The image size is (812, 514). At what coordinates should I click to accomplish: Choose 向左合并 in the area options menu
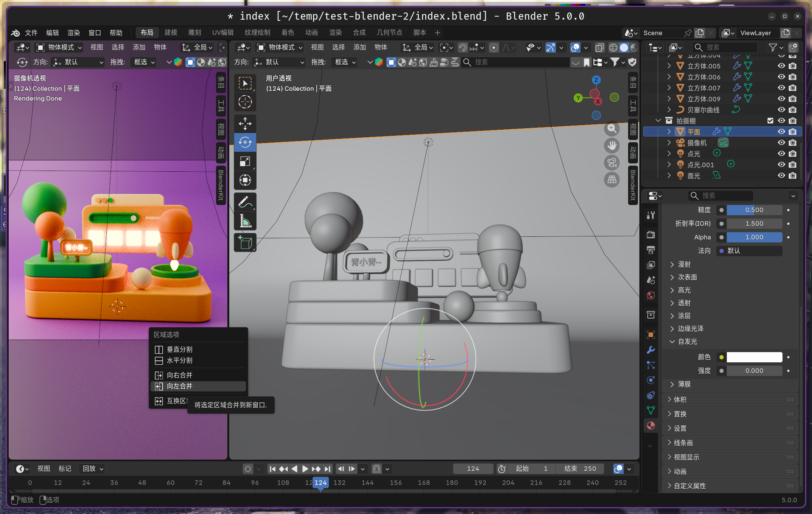tap(180, 386)
